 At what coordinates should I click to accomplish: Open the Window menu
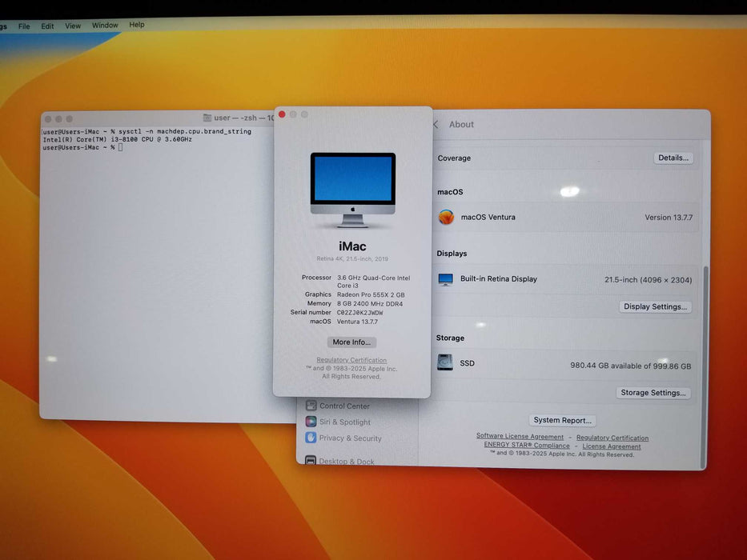[105, 26]
